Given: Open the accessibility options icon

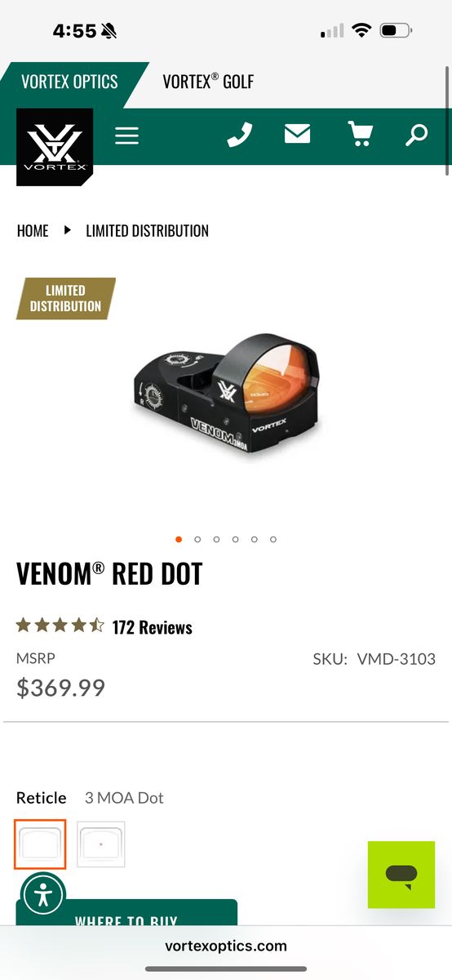Looking at the screenshot, I should 43,896.
